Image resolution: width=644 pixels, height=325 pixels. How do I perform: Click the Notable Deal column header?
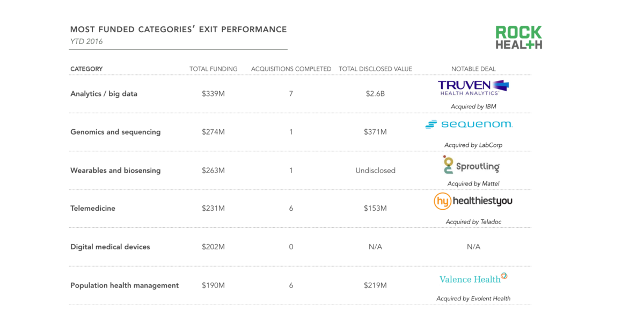click(x=473, y=69)
